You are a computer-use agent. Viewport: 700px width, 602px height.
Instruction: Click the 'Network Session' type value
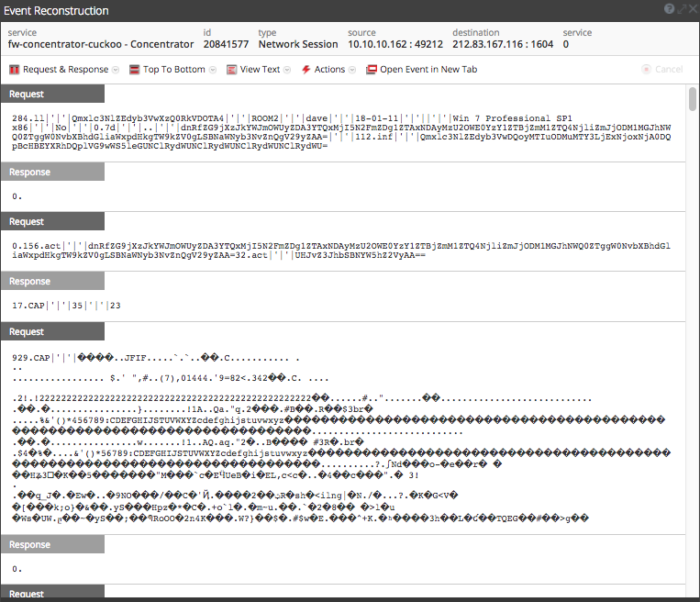pos(298,44)
